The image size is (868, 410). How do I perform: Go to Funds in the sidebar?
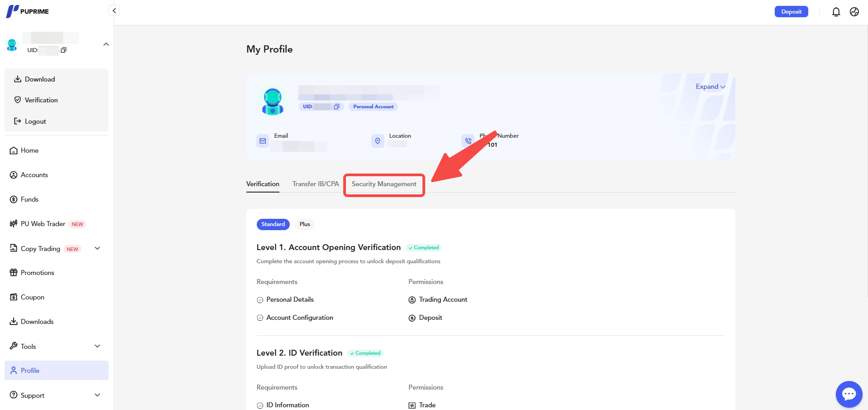pyautogui.click(x=29, y=199)
